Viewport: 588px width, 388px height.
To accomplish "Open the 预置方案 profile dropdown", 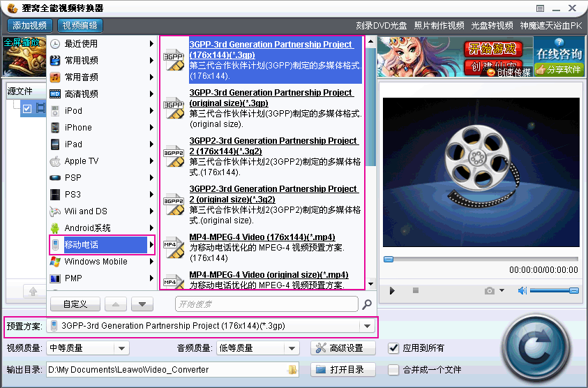I will pos(367,326).
